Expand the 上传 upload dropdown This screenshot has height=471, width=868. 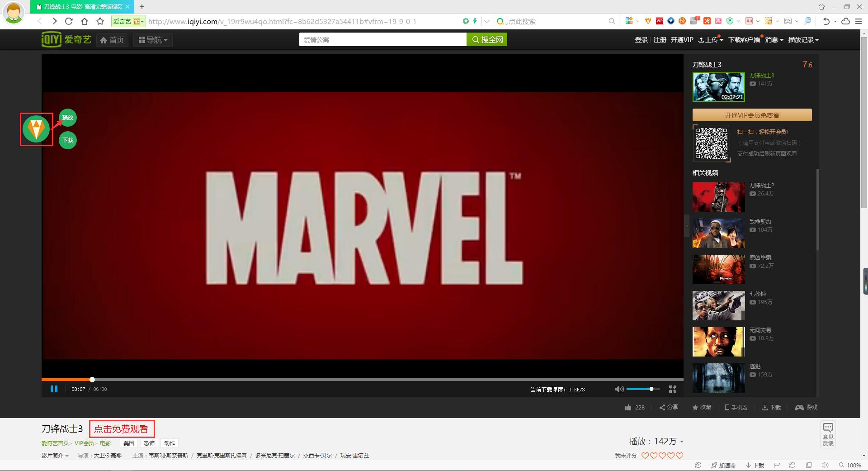711,40
